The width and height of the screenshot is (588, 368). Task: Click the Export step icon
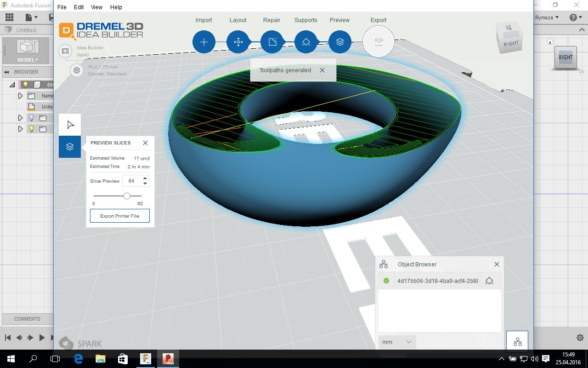[379, 42]
